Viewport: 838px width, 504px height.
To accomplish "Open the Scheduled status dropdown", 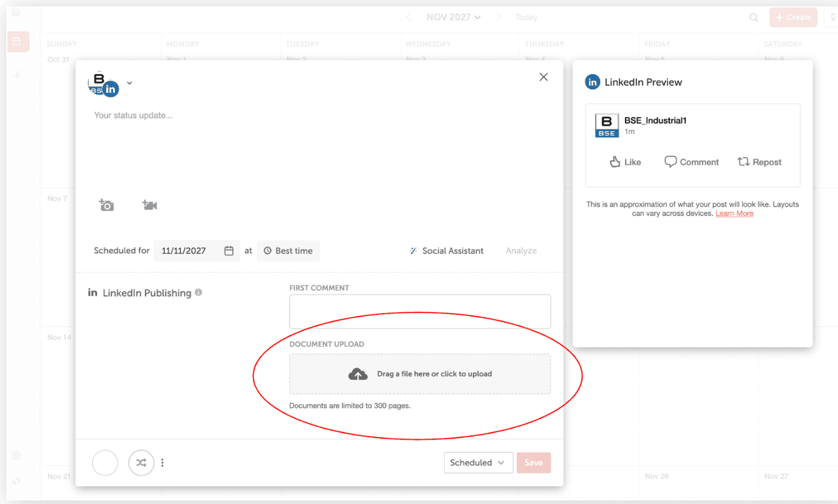I will (478, 463).
